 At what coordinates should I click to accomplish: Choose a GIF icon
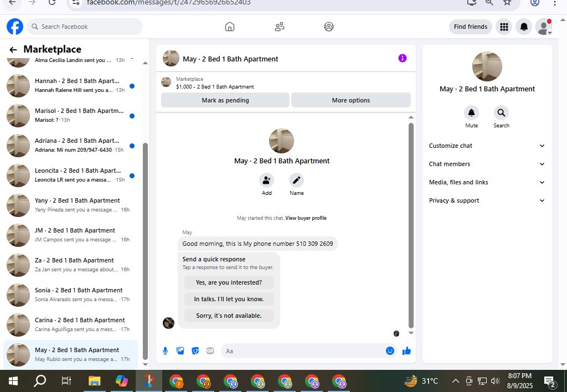[210, 351]
